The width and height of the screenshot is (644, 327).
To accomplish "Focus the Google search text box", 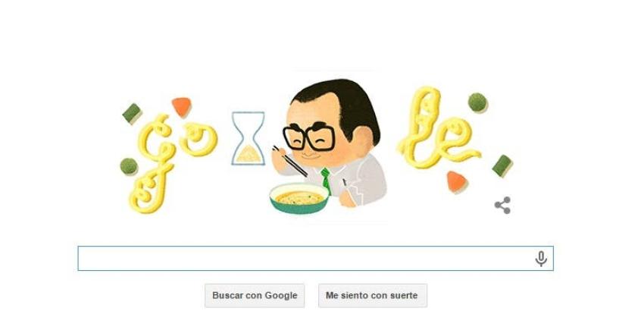I will (315, 258).
